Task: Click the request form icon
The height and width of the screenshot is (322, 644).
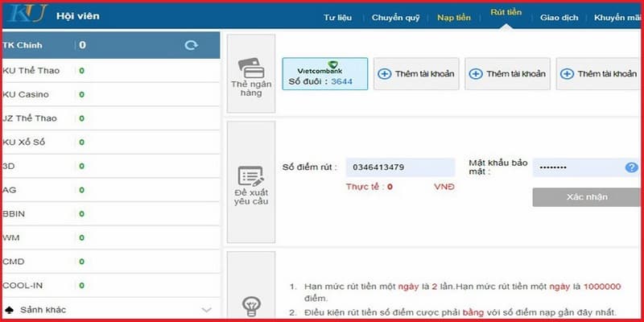Action: click(251, 176)
